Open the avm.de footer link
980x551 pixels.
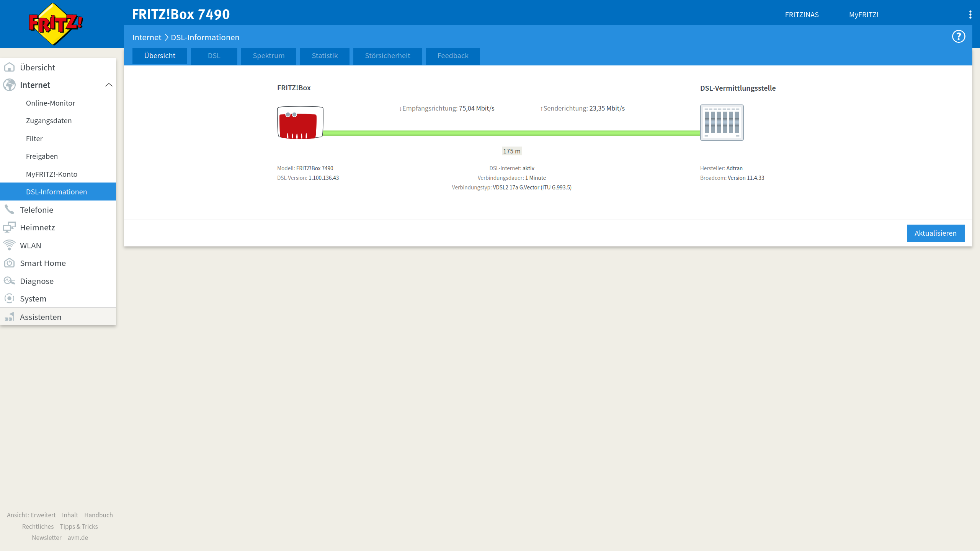78,538
